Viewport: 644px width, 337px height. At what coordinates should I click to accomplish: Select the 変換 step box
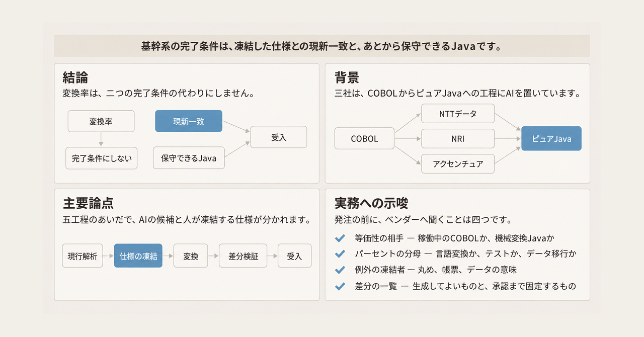tap(191, 256)
